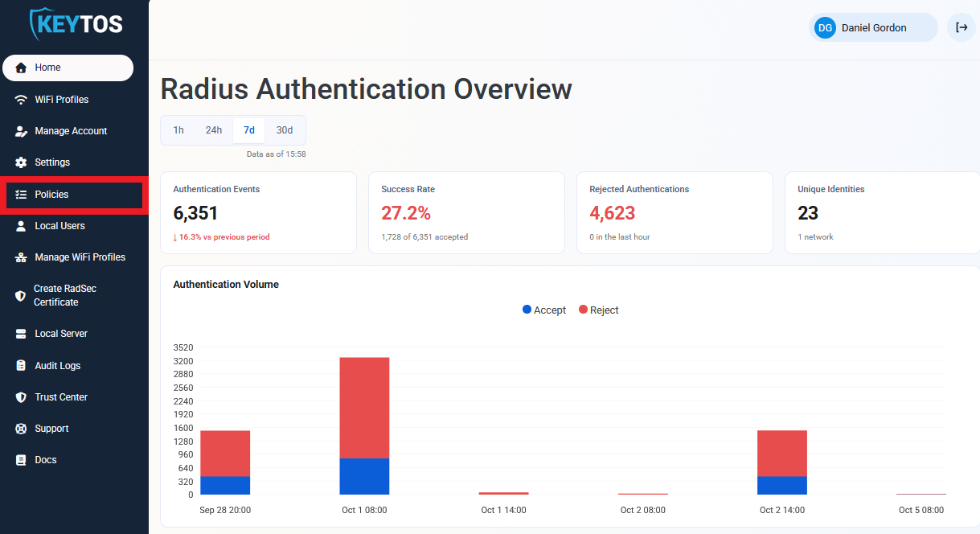Open Audit Logs clipboard icon
Screen dimensions: 980x534
pyautogui.click(x=21, y=366)
